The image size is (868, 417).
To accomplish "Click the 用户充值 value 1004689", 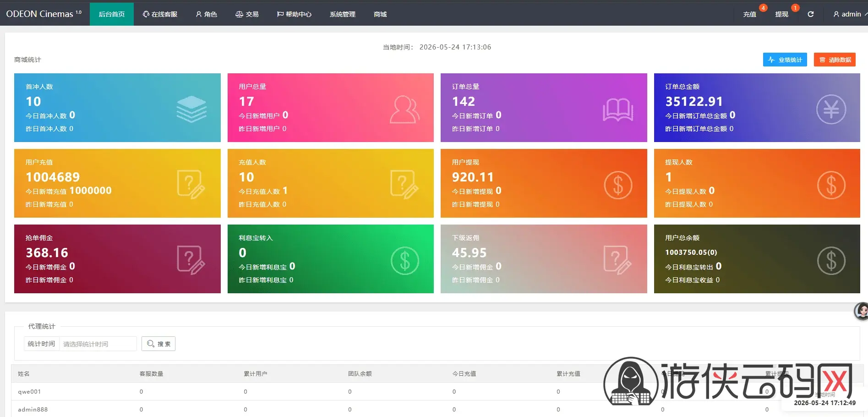I will coord(53,177).
